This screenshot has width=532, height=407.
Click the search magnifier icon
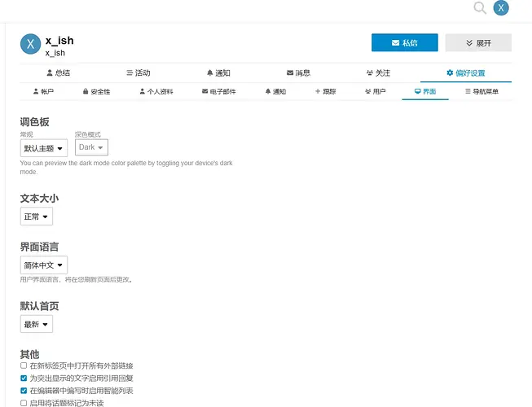coord(480,8)
